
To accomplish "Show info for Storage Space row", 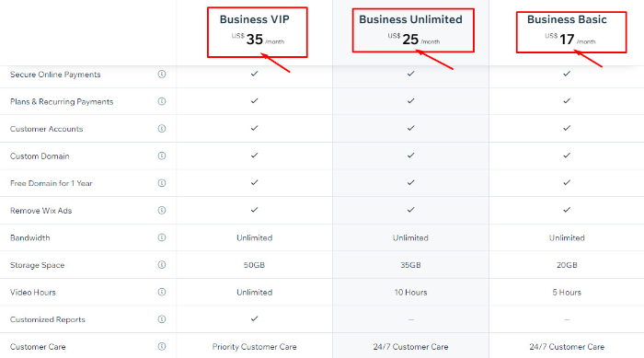I will click(162, 265).
